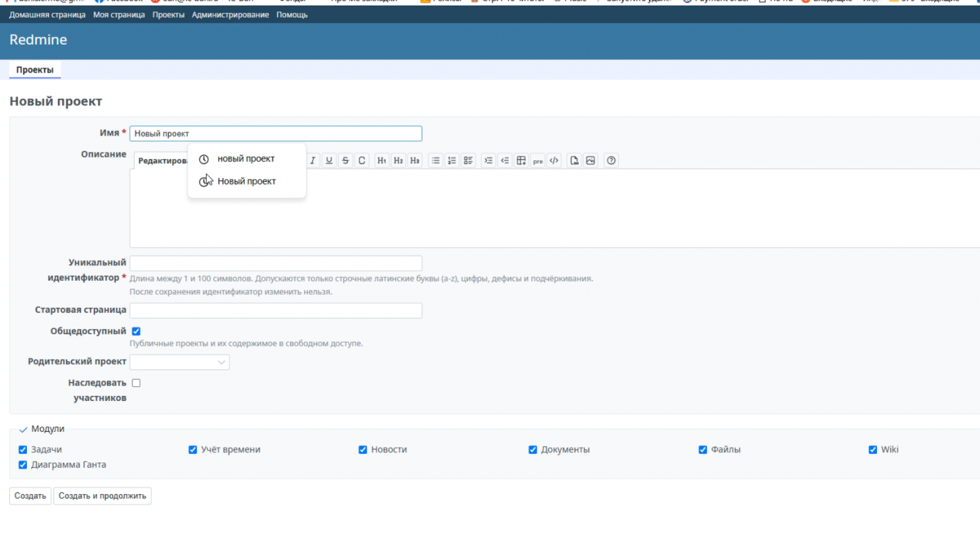Open text formatting help icon
The width and height of the screenshot is (980, 543).
point(611,160)
